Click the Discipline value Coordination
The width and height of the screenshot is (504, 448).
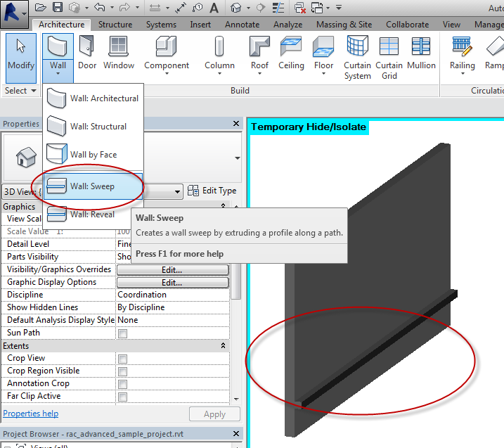pos(172,295)
